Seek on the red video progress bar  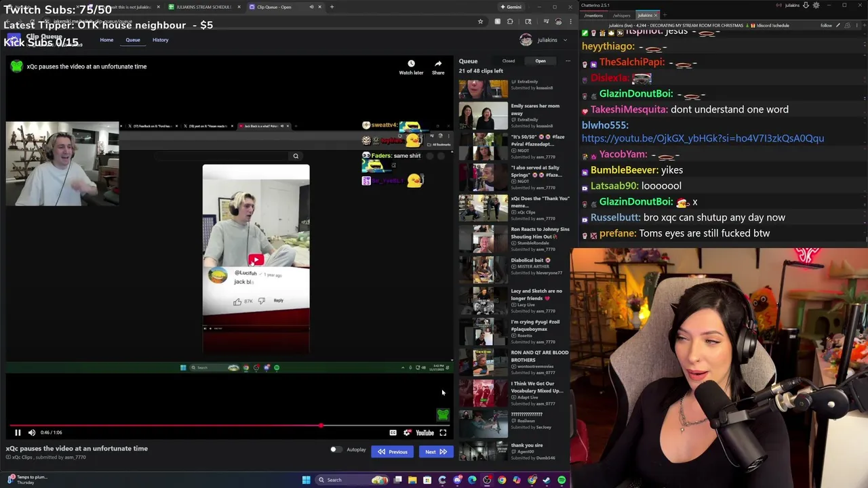coord(231,426)
